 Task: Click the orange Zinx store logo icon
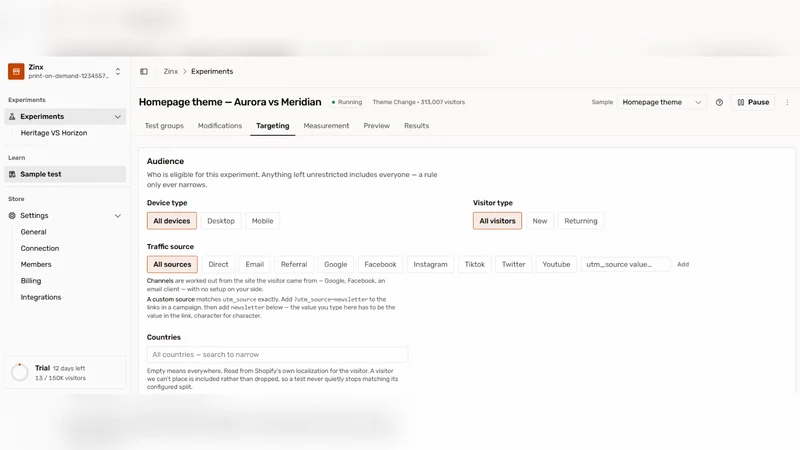point(16,71)
